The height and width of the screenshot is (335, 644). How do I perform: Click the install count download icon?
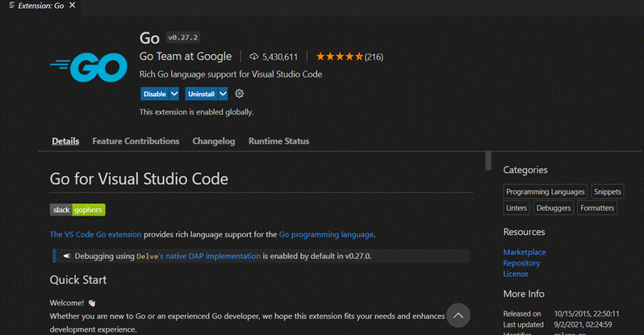click(254, 57)
